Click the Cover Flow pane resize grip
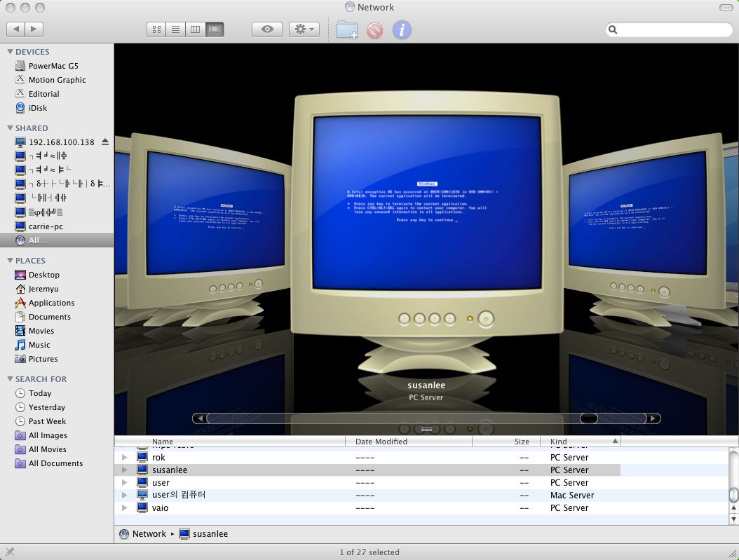Image resolution: width=739 pixels, height=560 pixels. [x=426, y=429]
